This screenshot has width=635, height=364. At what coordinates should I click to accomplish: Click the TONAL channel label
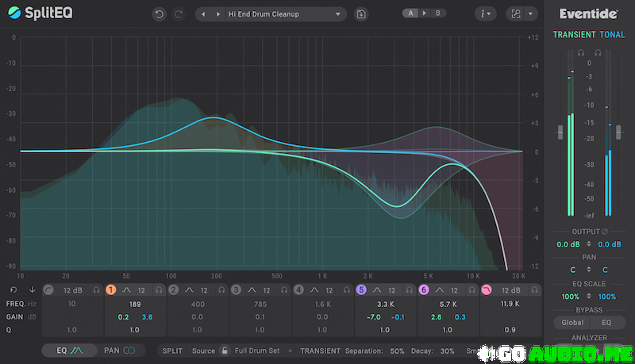612,35
